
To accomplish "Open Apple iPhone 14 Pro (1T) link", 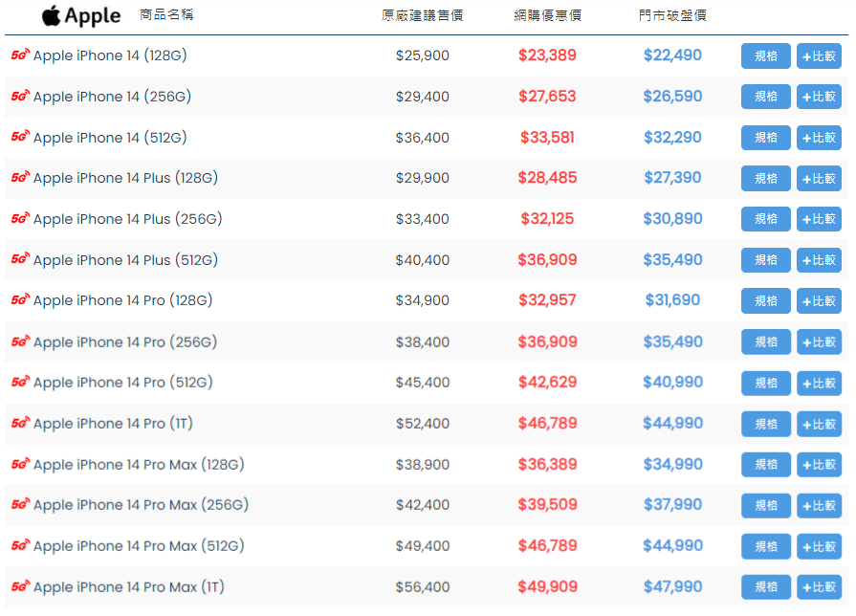I will 113,423.
